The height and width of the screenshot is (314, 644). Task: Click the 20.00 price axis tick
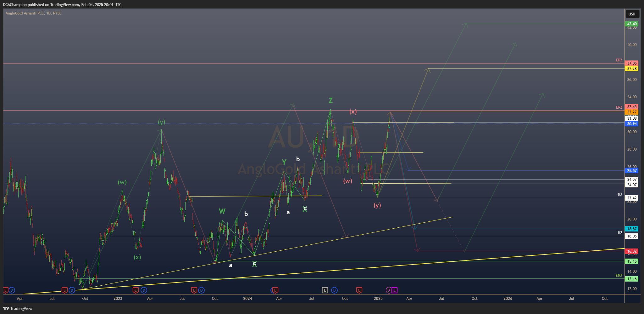(632, 219)
